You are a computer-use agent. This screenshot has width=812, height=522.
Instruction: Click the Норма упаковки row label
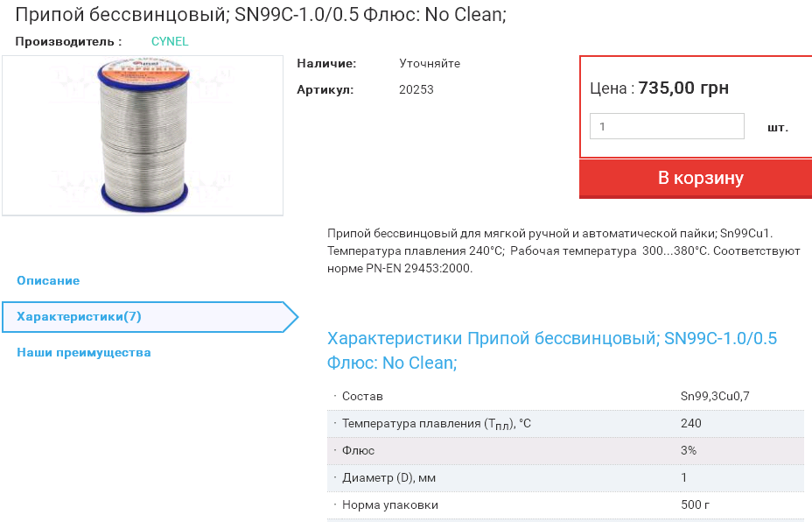[390, 504]
